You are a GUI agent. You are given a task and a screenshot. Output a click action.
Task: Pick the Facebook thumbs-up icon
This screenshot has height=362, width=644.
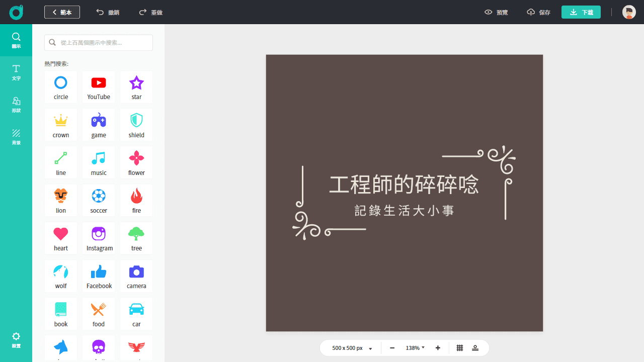[x=99, y=275]
